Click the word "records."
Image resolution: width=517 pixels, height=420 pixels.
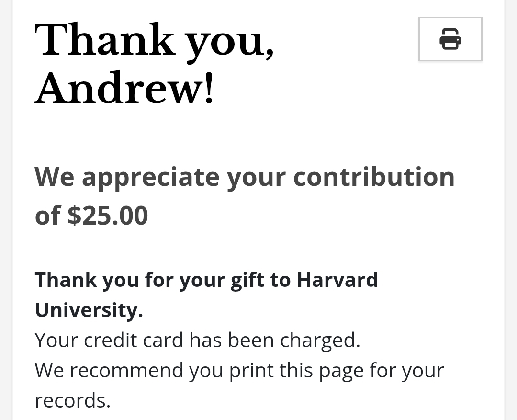coord(73,400)
